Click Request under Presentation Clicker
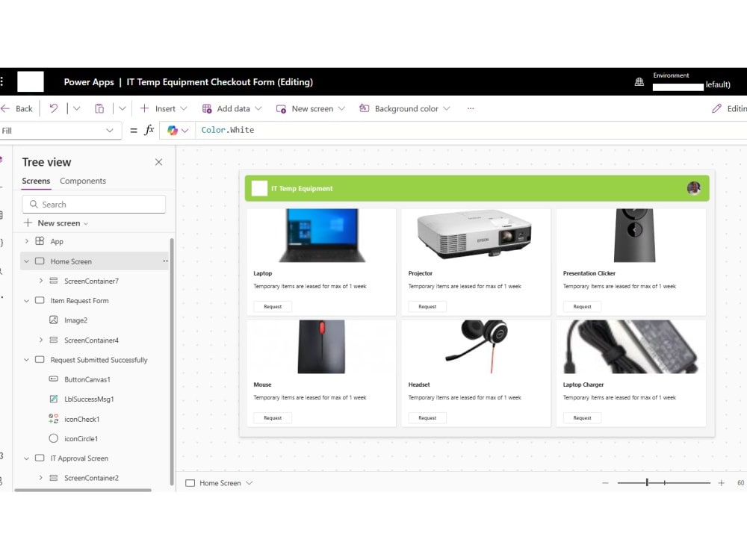The image size is (747, 560). point(582,307)
